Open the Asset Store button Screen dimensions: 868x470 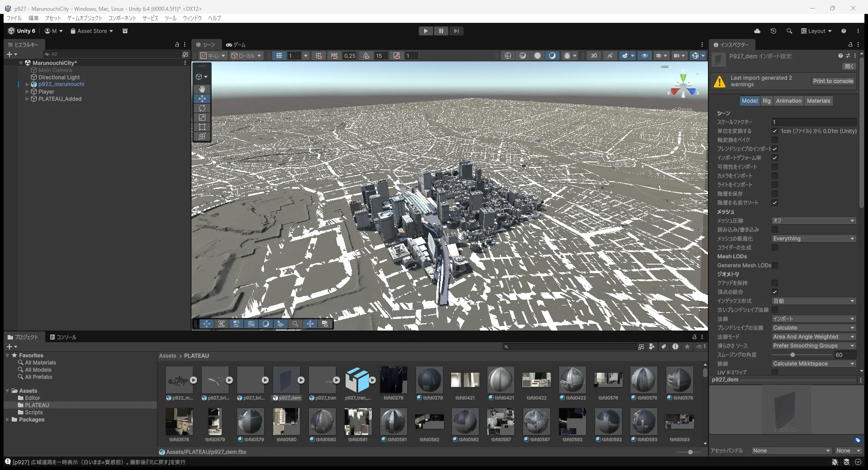tap(92, 31)
